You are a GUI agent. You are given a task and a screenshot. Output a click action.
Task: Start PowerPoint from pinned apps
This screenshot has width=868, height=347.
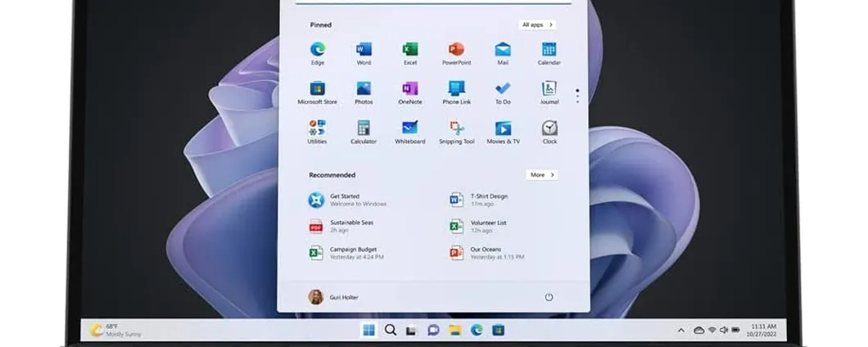[456, 54]
